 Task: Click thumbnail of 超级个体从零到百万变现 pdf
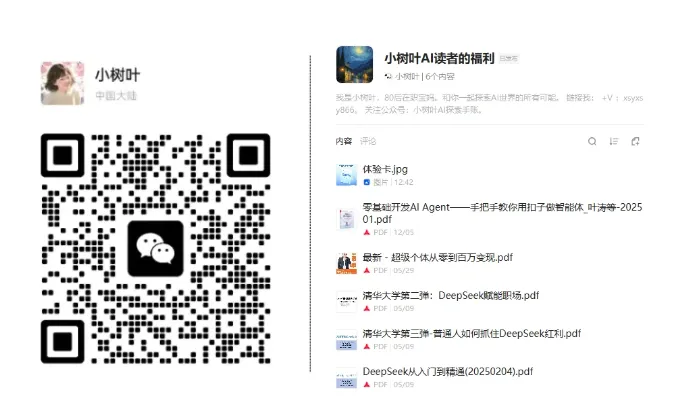[346, 264]
